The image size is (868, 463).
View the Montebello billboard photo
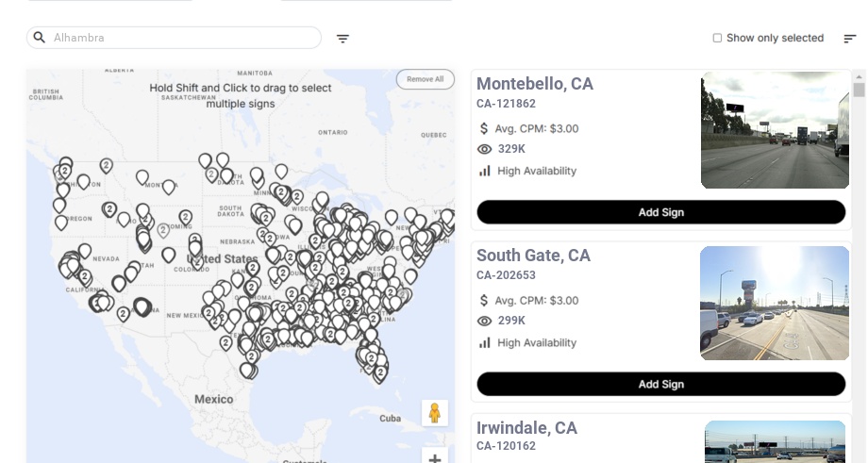pos(775,131)
